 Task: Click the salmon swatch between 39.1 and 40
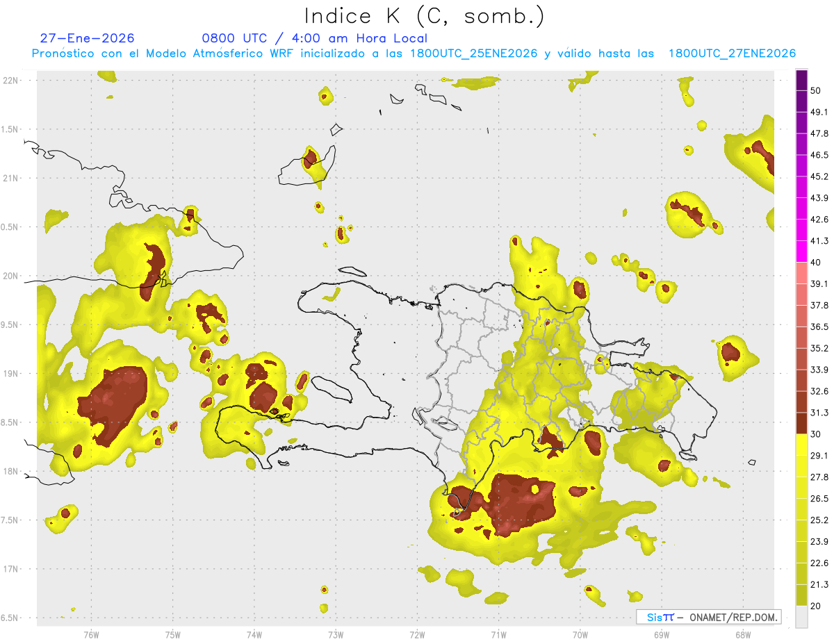[x=802, y=273]
